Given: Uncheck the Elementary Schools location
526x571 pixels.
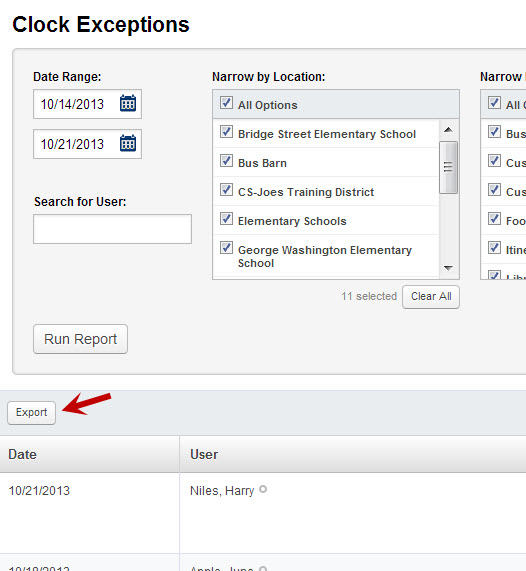Looking at the screenshot, I should click(226, 219).
